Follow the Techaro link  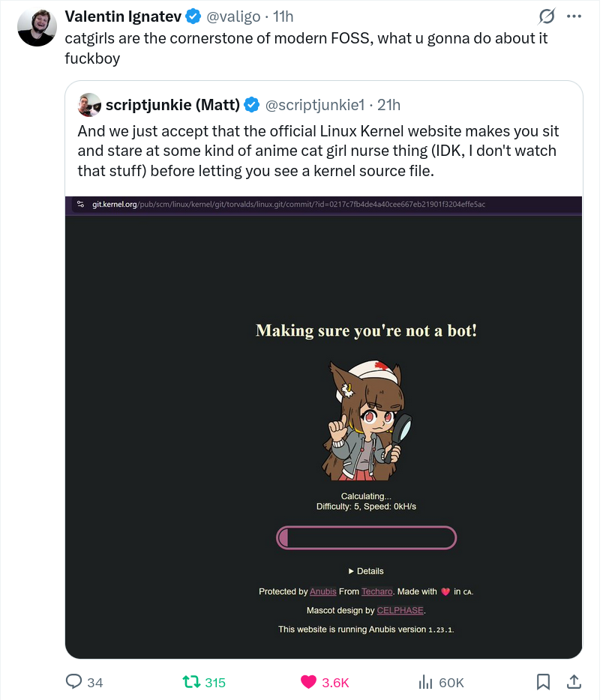pos(377,591)
